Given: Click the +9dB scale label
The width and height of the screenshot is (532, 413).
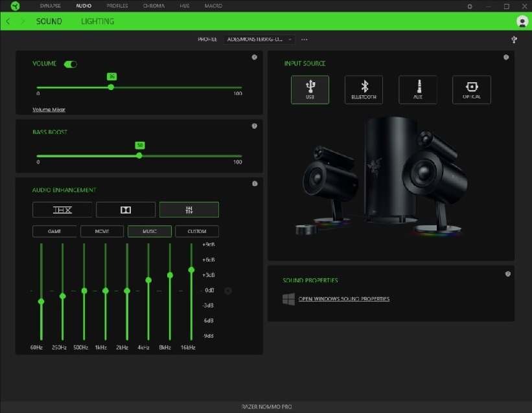Looking at the screenshot, I should [x=208, y=245].
